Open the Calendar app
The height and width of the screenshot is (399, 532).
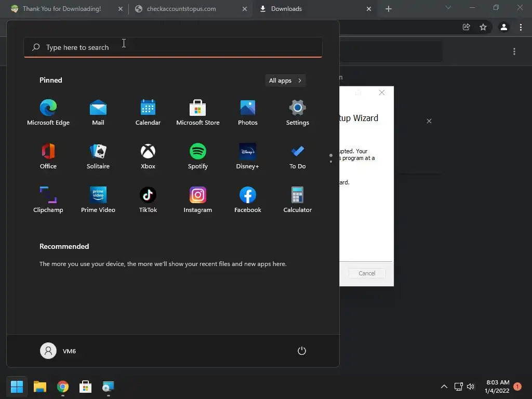[x=148, y=113]
